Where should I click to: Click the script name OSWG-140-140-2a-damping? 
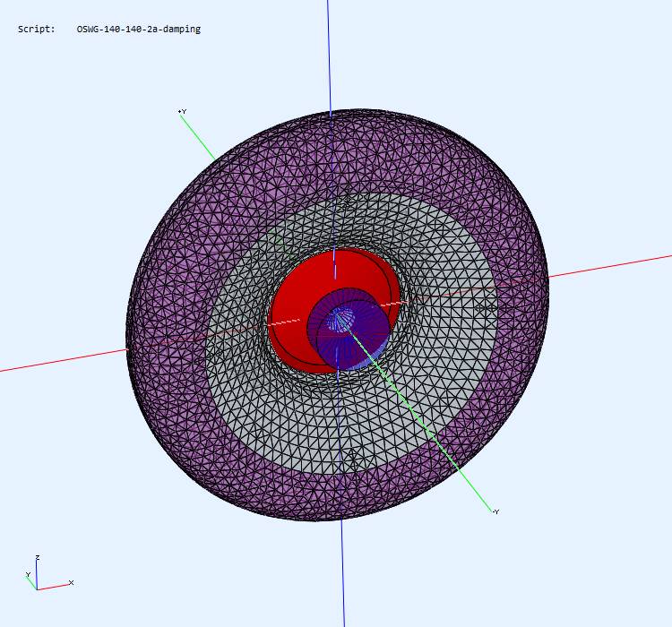pos(138,30)
